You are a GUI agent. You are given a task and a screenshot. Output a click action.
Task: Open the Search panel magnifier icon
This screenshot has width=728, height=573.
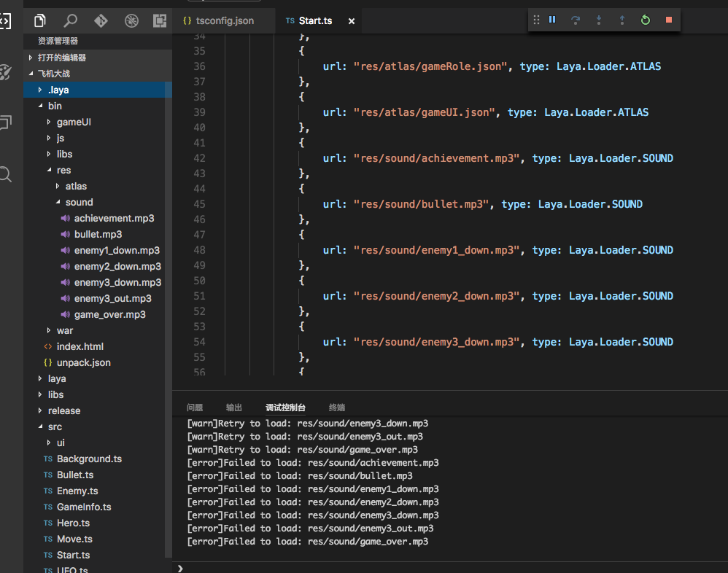(71, 20)
